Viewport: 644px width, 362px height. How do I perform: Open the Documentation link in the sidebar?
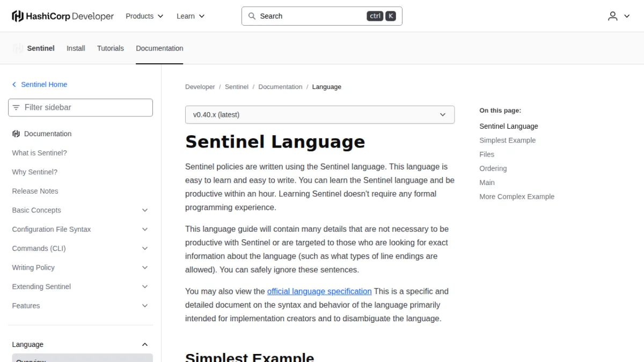pos(48,134)
